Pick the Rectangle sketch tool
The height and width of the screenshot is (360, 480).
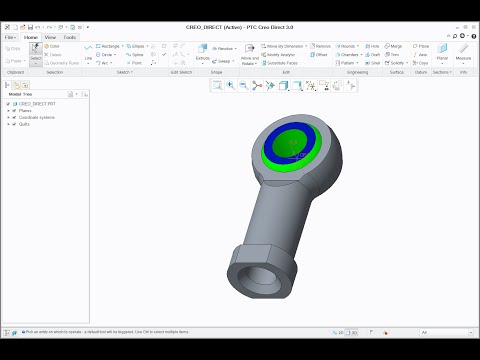click(x=108, y=46)
